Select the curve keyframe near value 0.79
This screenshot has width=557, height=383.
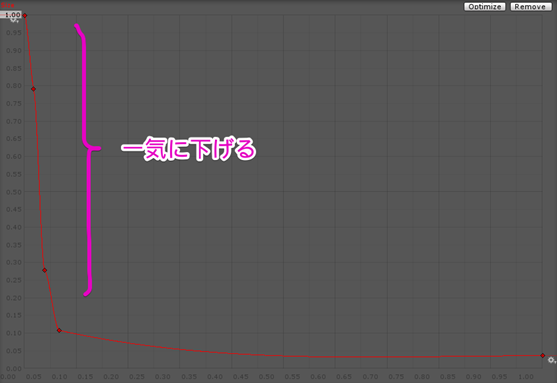coord(33,89)
